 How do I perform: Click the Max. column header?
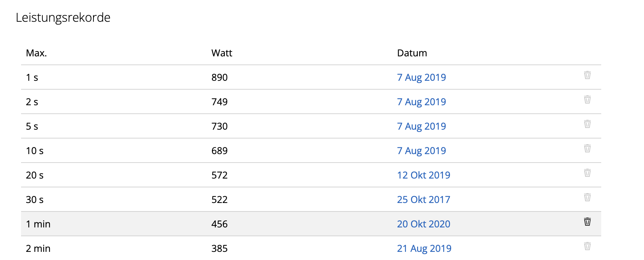pos(36,53)
